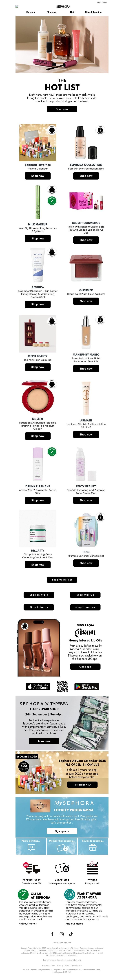Screen dimensions: 124x980
Task: Open Sephora's Facebook page icon
Action: click(x=52, y=934)
